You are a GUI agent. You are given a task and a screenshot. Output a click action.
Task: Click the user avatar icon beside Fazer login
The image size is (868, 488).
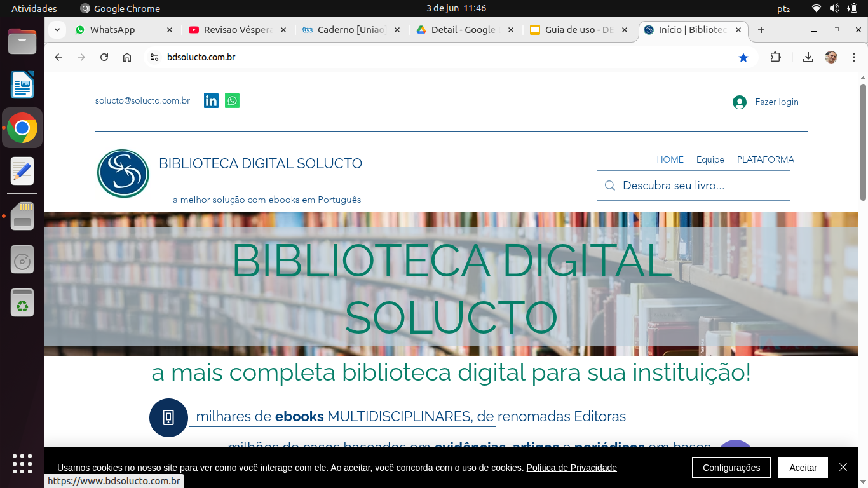point(739,102)
